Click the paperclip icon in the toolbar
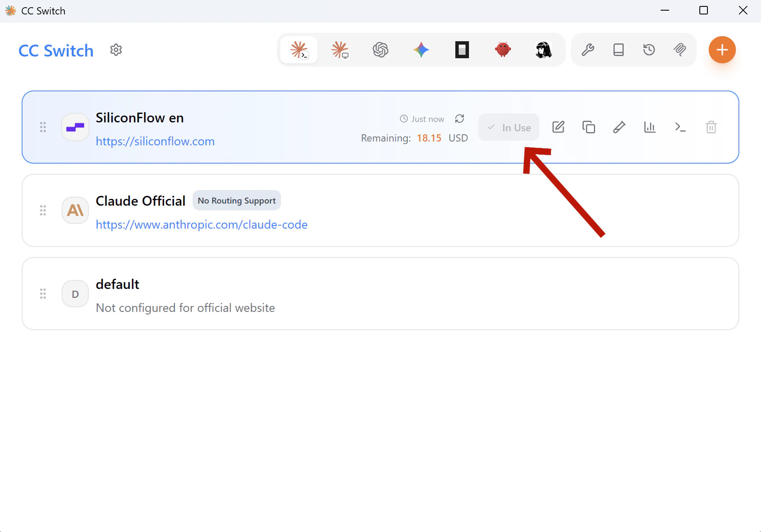761x532 pixels. pos(680,50)
